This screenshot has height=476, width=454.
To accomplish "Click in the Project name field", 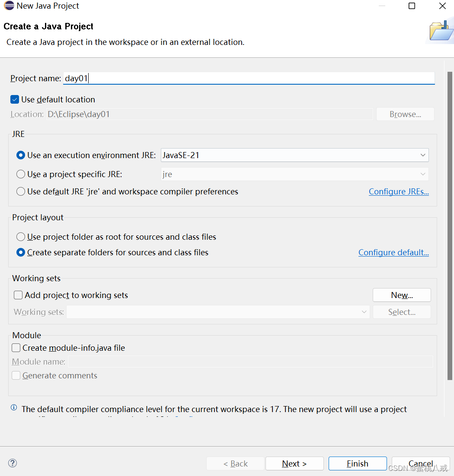I will [249, 78].
